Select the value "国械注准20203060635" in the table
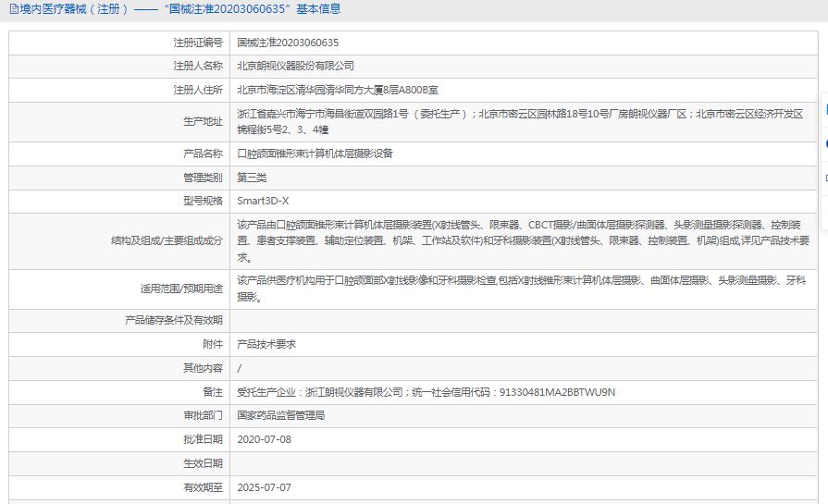The width and height of the screenshot is (828, 504). click(288, 43)
